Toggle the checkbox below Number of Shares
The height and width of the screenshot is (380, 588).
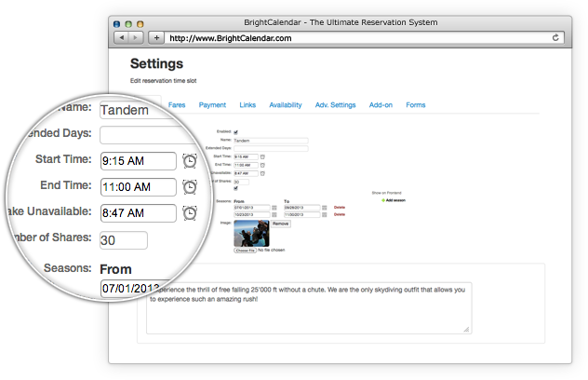pos(235,189)
